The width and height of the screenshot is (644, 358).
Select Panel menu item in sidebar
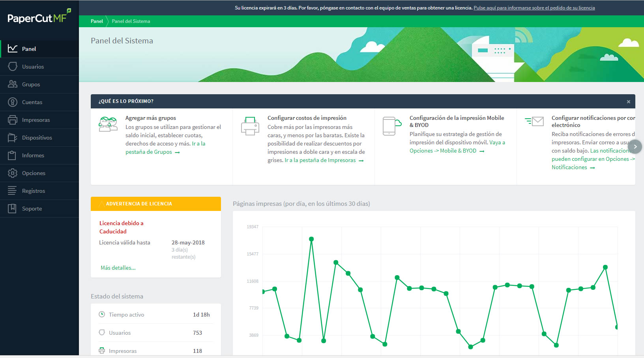[29, 49]
